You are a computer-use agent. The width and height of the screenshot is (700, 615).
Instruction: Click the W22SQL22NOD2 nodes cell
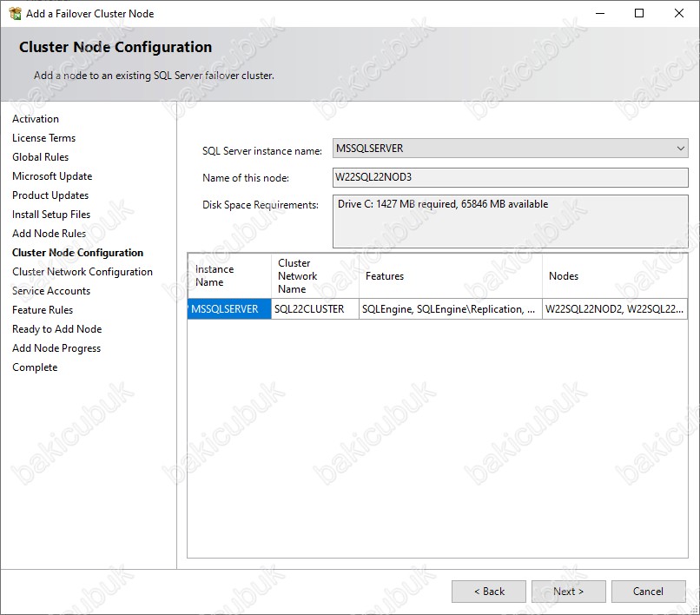tap(615, 309)
